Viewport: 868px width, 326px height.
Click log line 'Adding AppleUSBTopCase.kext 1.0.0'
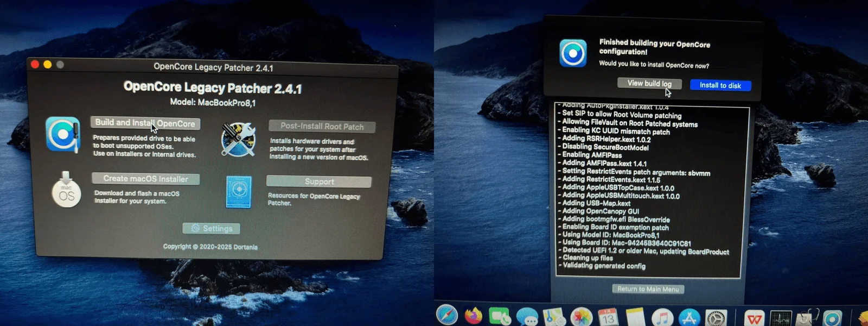coord(618,187)
